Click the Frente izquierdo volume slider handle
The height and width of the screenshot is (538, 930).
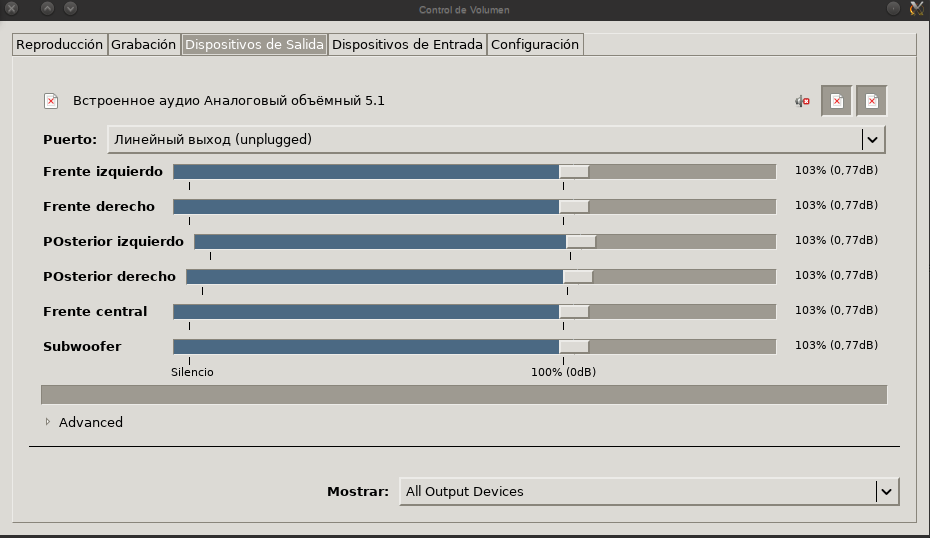click(574, 172)
